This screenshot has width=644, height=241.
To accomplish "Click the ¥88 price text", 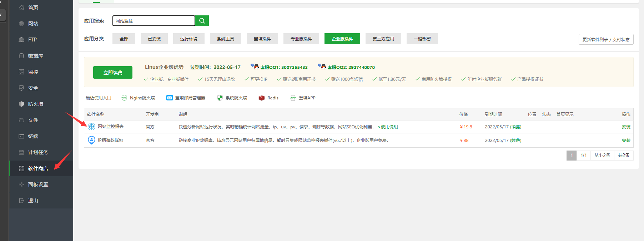I will click(464, 141).
